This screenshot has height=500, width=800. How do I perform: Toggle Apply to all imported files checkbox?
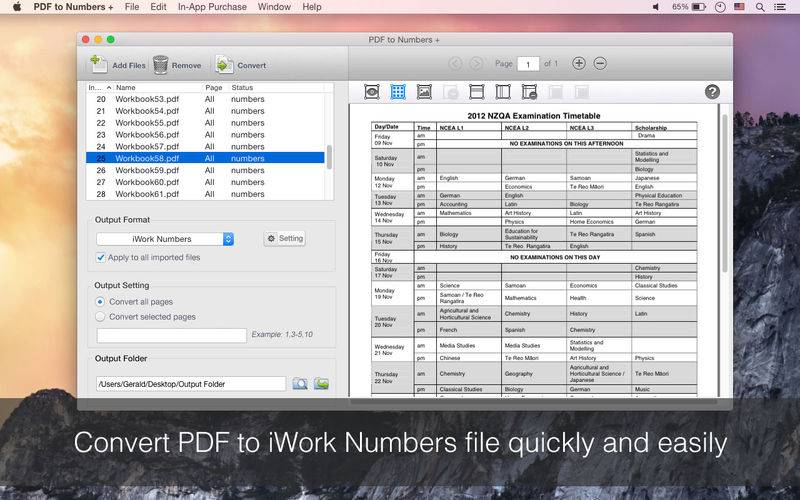pyautogui.click(x=101, y=258)
